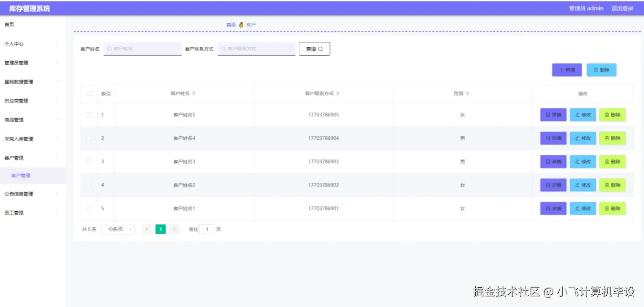Screen dimensions: 644x307
Task: Click the trash icon on the top 删除 button
Action: coord(596,70)
